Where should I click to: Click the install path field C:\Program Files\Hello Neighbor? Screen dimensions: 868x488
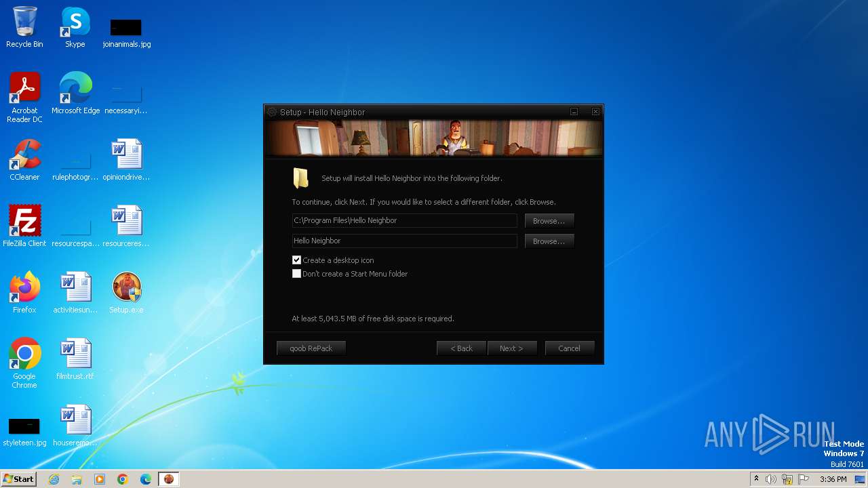tap(404, 221)
